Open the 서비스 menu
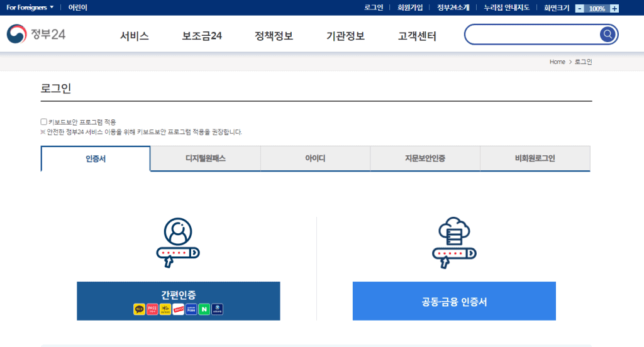 point(135,36)
